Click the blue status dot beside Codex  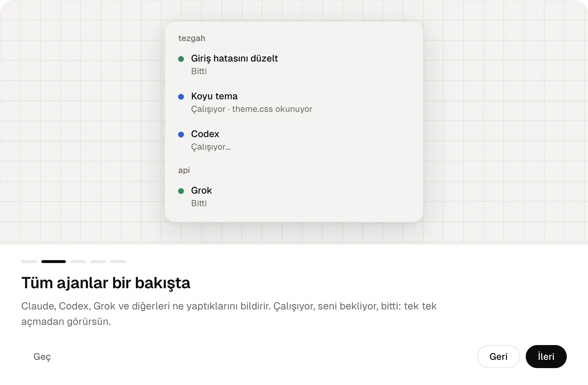coord(181,135)
